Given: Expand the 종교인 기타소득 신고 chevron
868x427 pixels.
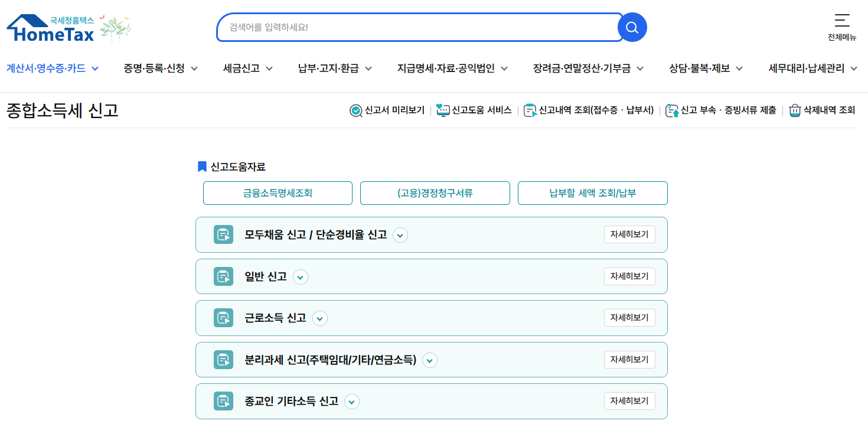Looking at the screenshot, I should pyautogui.click(x=352, y=402).
